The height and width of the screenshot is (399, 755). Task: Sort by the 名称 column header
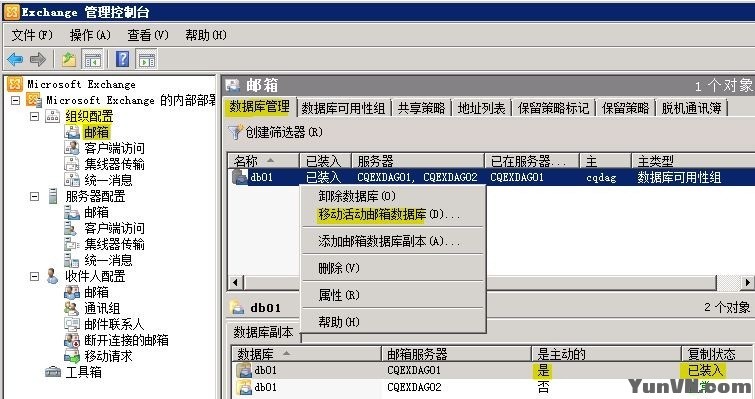(x=263, y=160)
